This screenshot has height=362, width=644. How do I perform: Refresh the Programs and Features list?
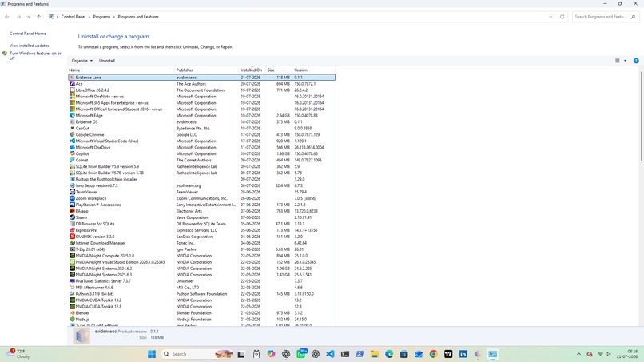pos(562,17)
